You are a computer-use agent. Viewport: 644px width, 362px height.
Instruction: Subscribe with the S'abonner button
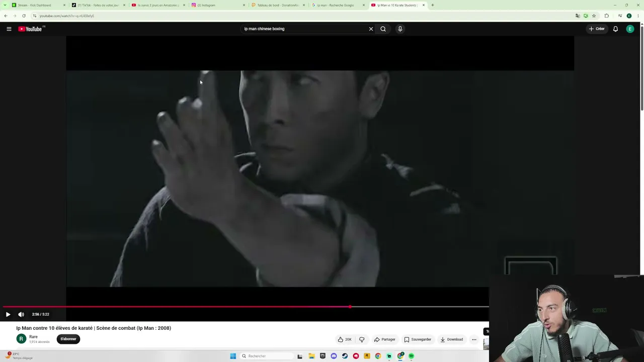tap(68, 339)
